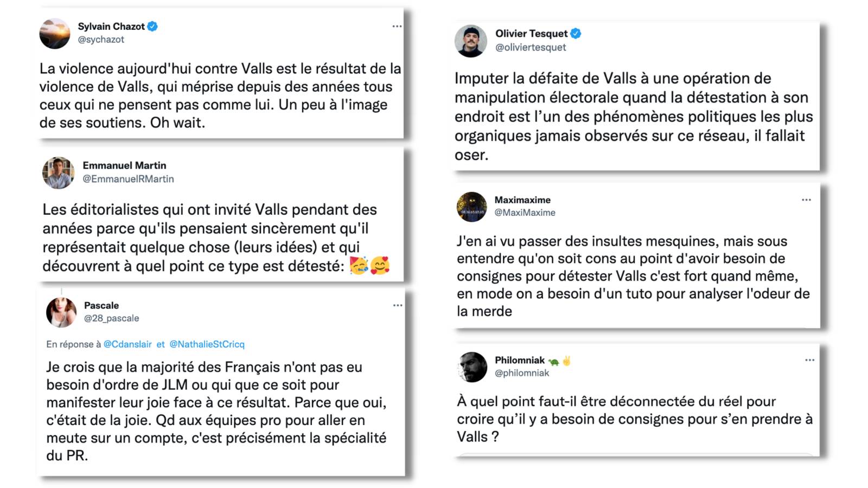Click Olivier Tesquet's verified badge
Image resolution: width=868 pixels, height=488 pixels.
[x=576, y=34]
